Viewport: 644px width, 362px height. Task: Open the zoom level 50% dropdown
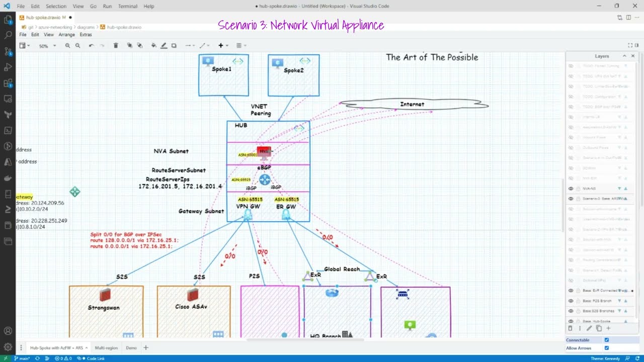coord(47,46)
